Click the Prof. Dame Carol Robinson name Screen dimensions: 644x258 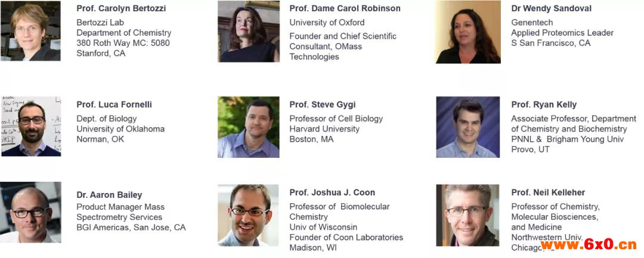pos(345,8)
